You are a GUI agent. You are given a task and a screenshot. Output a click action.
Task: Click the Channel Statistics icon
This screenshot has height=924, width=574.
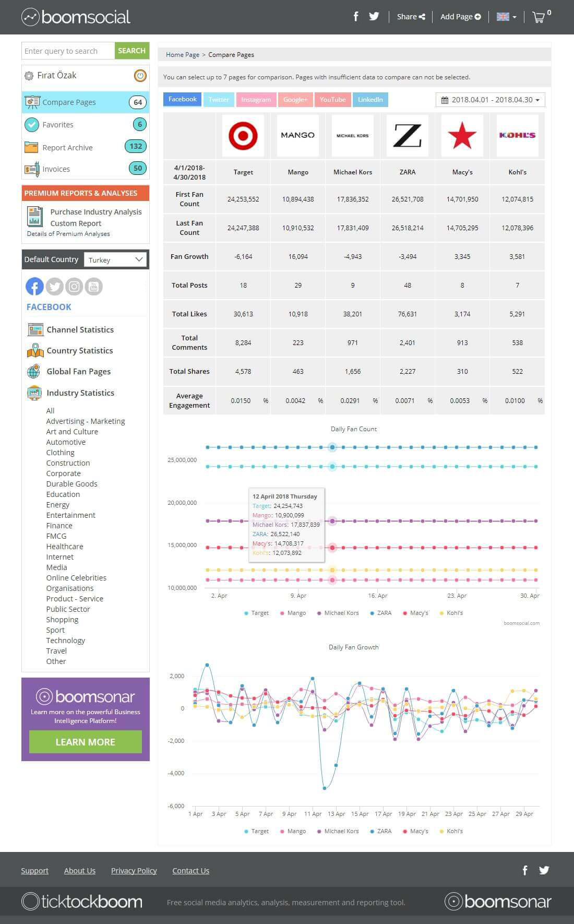[x=35, y=329]
